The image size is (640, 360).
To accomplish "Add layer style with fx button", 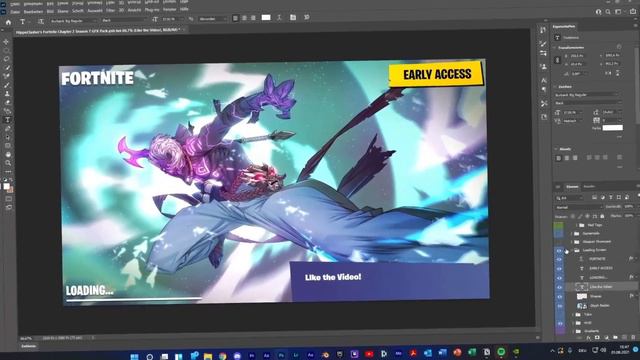I will click(588, 338).
